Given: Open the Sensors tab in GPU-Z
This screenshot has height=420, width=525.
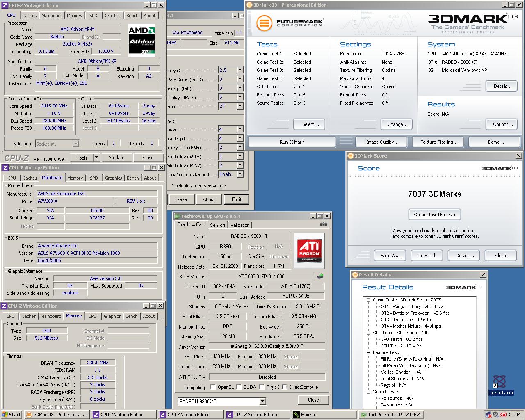Looking at the screenshot, I should (x=218, y=225).
